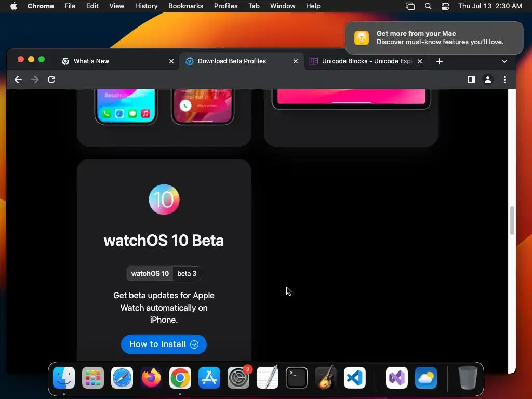Image resolution: width=532 pixels, height=399 pixels.
Task: Open Visual Studio from the dock
Action: pyautogui.click(x=397, y=378)
